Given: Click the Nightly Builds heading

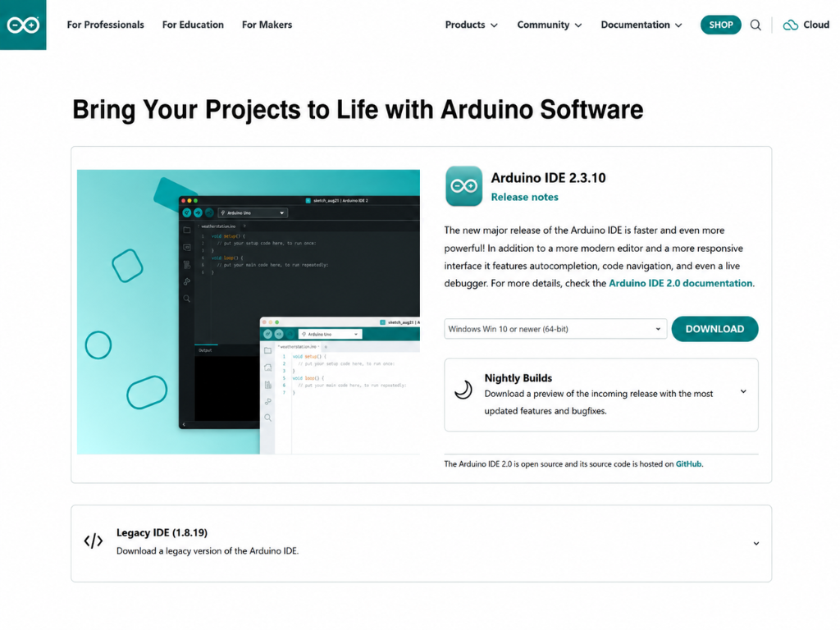Looking at the screenshot, I should click(x=518, y=378).
